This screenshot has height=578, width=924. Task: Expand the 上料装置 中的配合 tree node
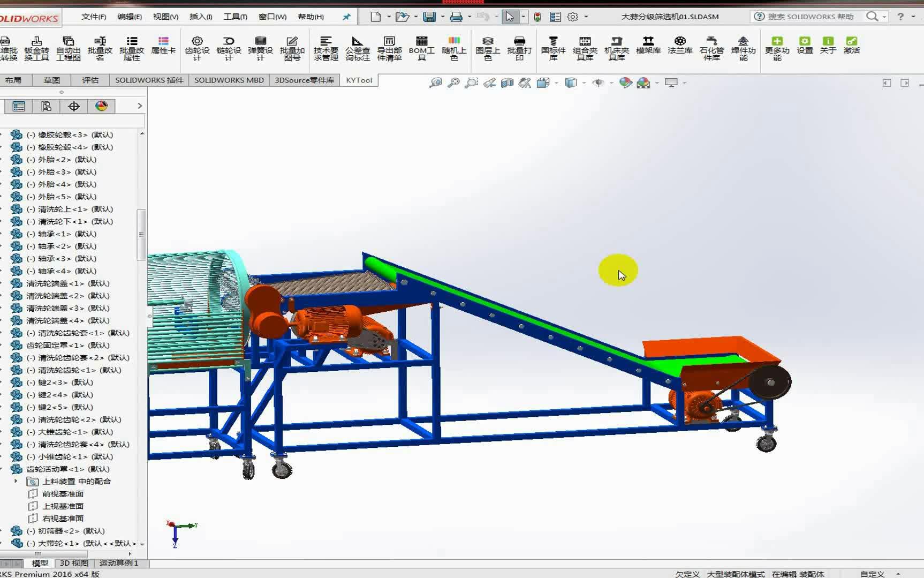[x=16, y=481]
